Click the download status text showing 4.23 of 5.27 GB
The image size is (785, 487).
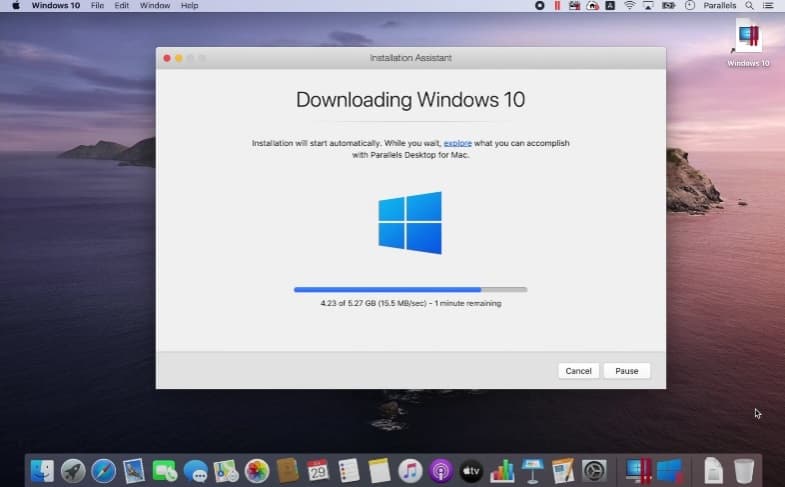(411, 303)
